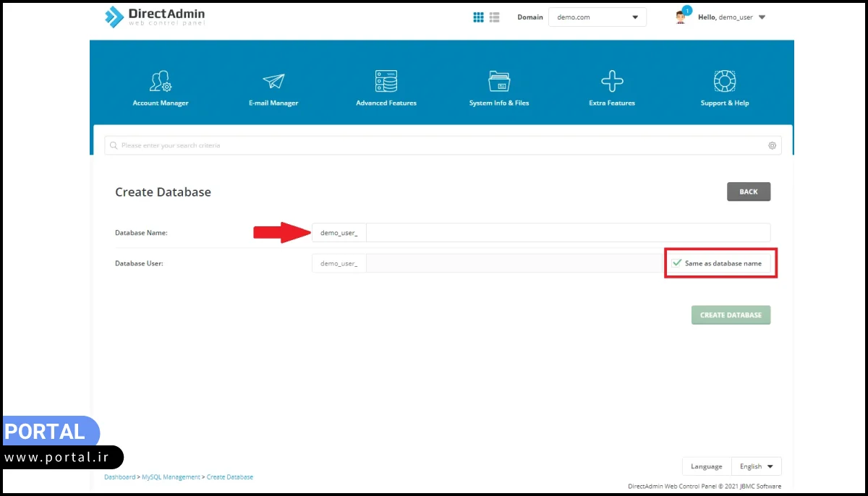868x496 pixels.
Task: Open the English language dropdown
Action: [x=756, y=466]
